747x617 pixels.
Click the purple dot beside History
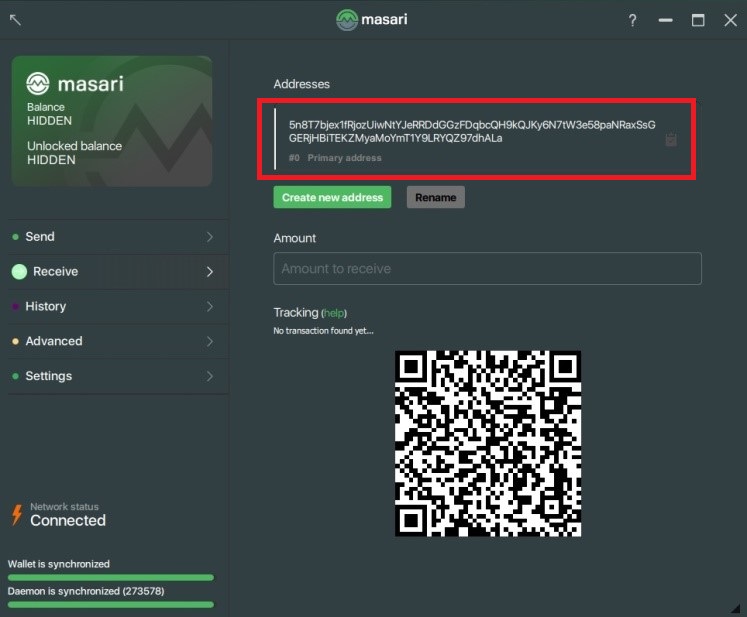15,306
